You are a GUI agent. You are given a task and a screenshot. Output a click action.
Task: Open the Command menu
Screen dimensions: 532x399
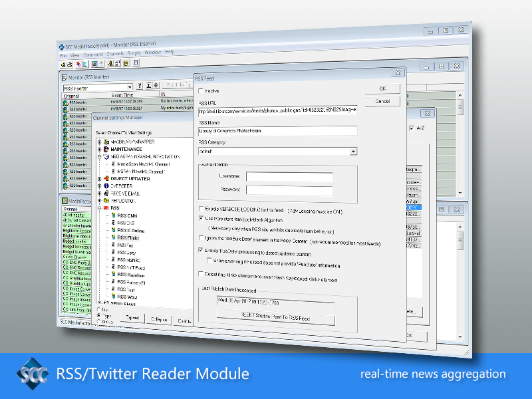click(x=92, y=55)
